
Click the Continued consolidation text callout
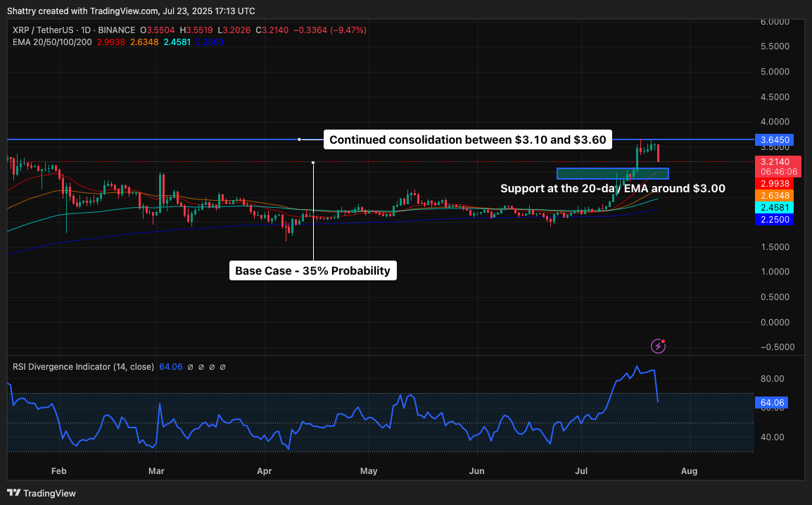467,139
